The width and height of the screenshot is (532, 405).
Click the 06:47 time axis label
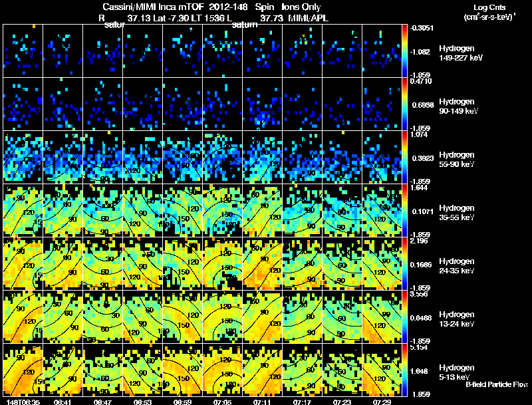103,402
